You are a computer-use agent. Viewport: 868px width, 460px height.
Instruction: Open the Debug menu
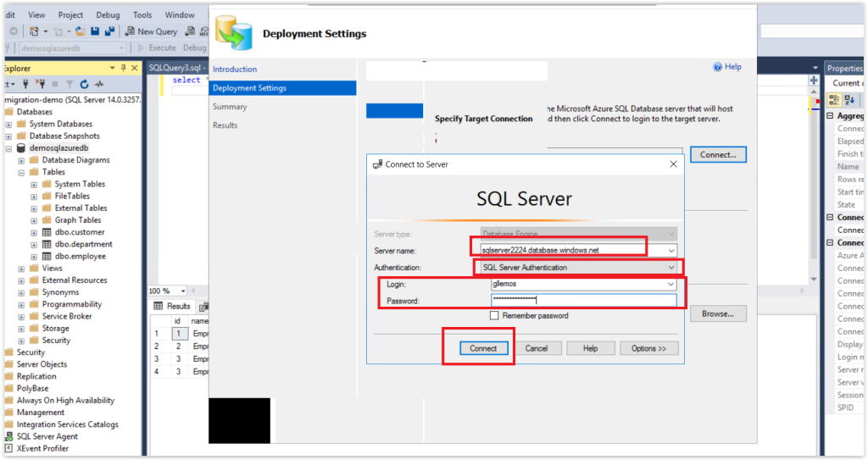(108, 15)
